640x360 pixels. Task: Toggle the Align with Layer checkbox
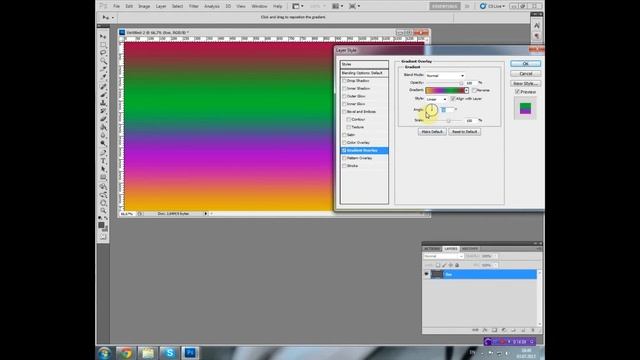[x=453, y=99]
